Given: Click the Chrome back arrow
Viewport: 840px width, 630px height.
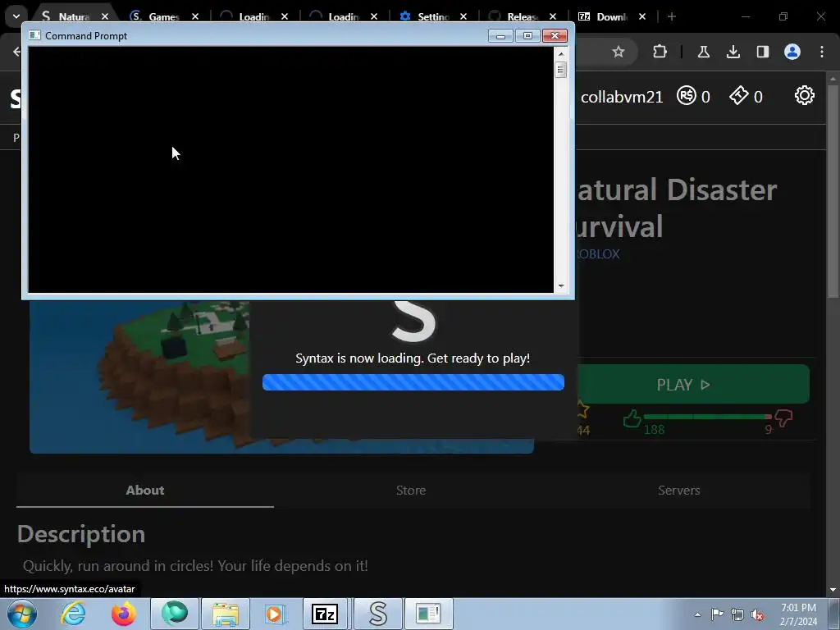Looking at the screenshot, I should pyautogui.click(x=16, y=52).
